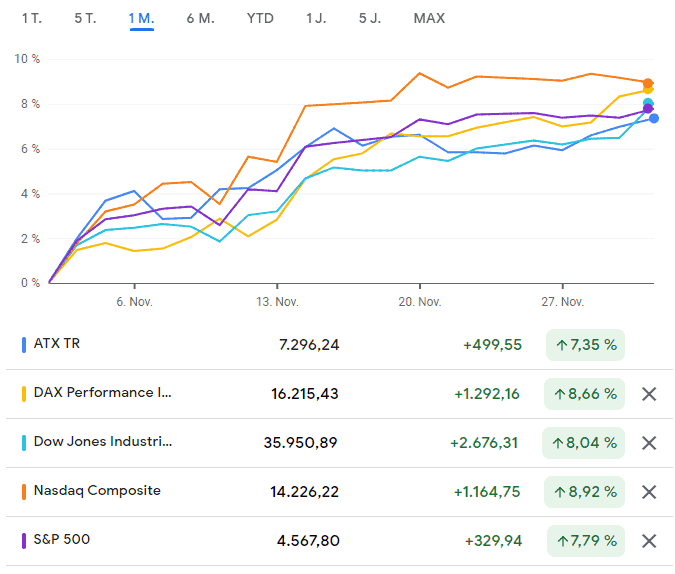The width and height of the screenshot is (675, 574).
Task: Click the 2 % y-axis label
Action: pyautogui.click(x=30, y=239)
